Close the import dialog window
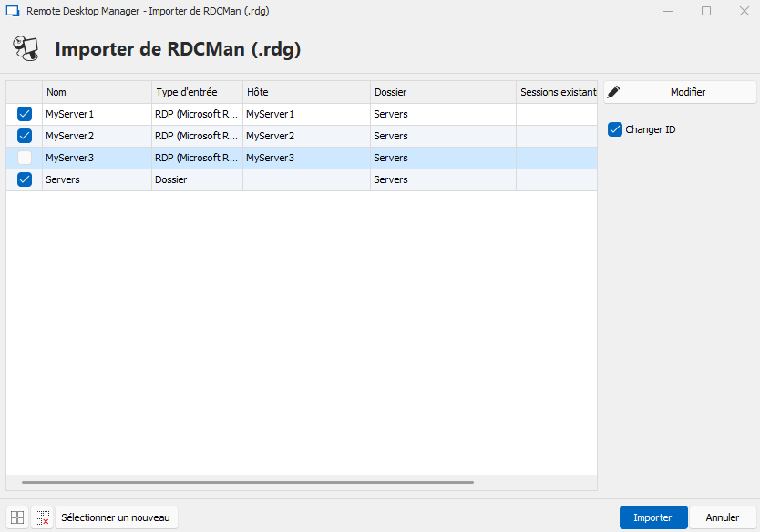Image resolution: width=760 pixels, height=532 pixels. click(x=745, y=11)
